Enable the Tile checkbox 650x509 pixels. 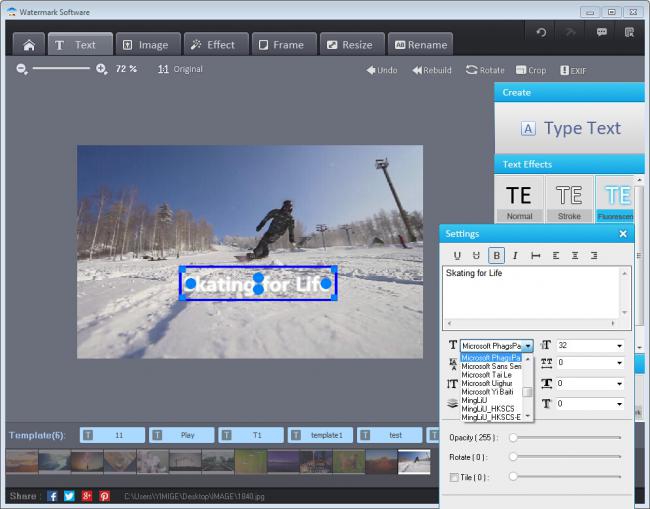pyautogui.click(x=454, y=477)
